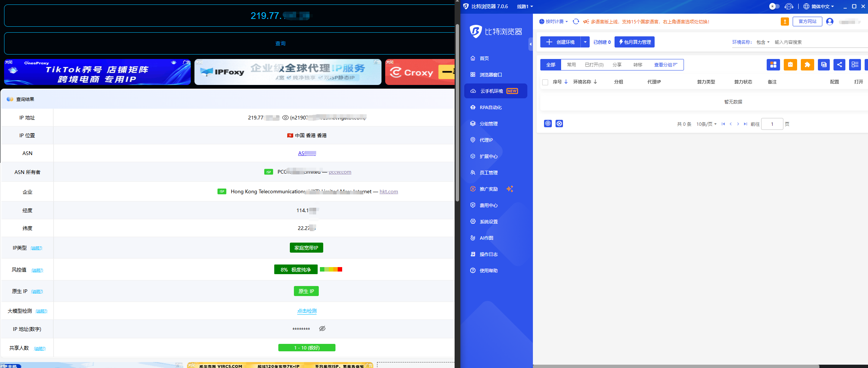
Task: Toggle the theme switch in the title bar
Action: (x=774, y=6)
